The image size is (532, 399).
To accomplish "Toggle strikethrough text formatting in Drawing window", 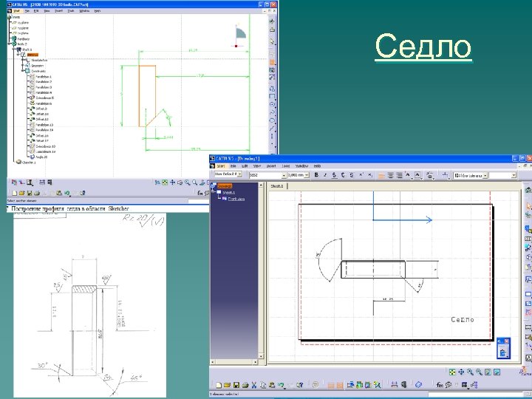I will pyautogui.click(x=343, y=175).
